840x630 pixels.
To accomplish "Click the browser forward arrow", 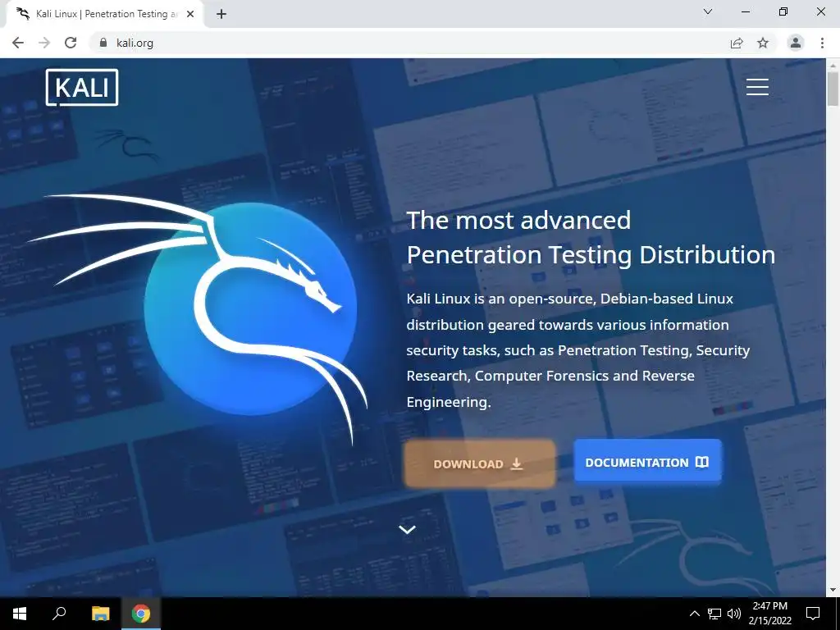I will (44, 43).
